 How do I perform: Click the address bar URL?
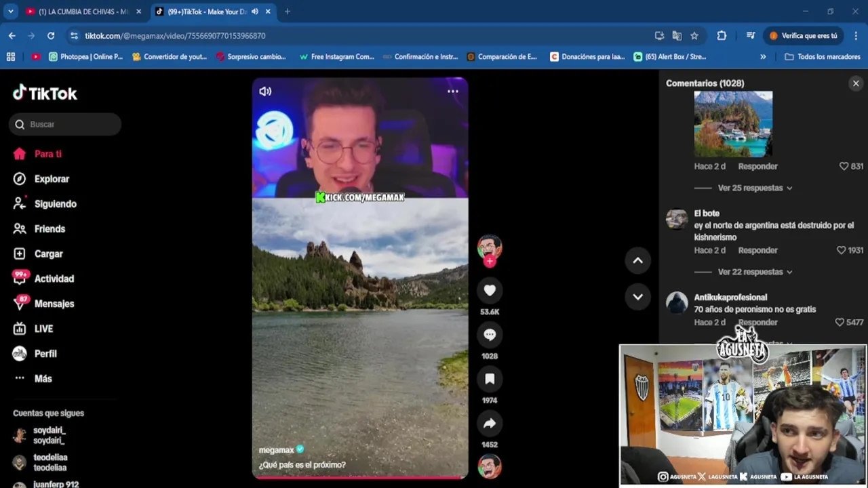[x=175, y=36]
